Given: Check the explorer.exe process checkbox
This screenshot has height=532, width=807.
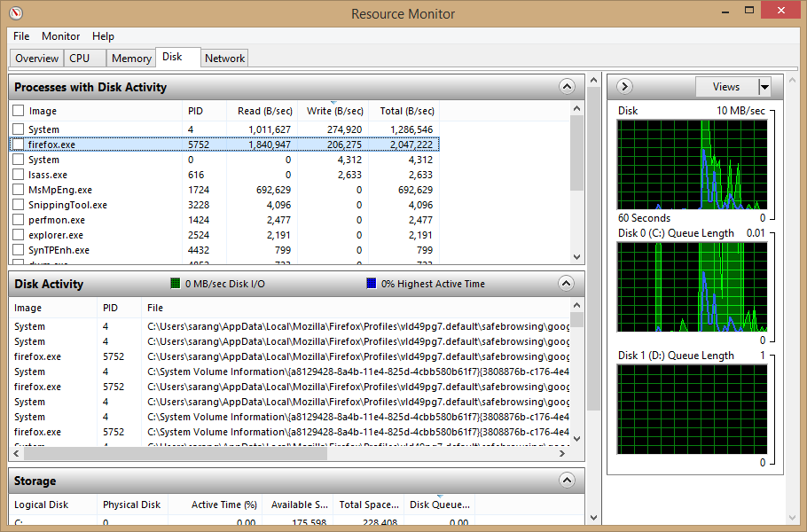Looking at the screenshot, I should (x=18, y=235).
